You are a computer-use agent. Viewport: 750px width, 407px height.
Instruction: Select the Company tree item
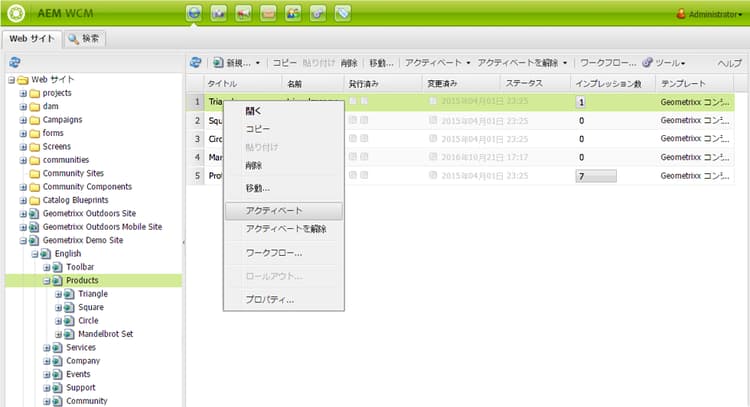83,361
